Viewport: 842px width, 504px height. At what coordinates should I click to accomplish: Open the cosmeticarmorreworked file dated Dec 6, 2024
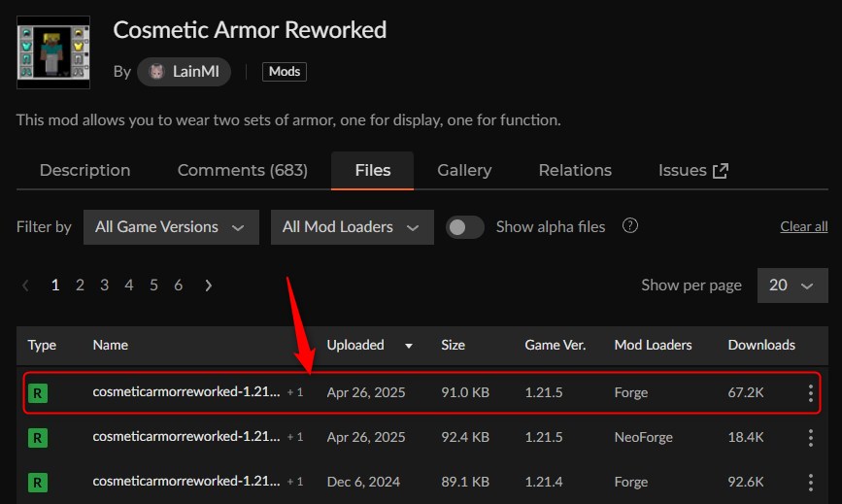click(186, 481)
